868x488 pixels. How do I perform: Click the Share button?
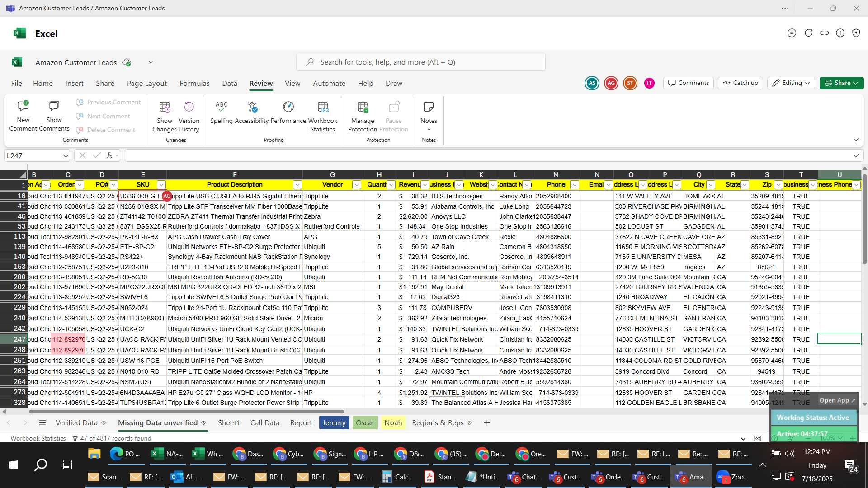point(841,83)
